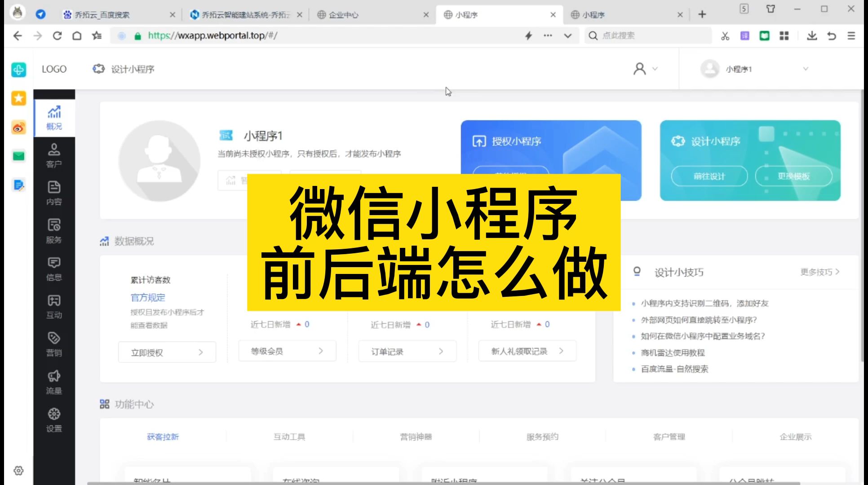
Task: Open the 服务 services sidebar item
Action: 54,231
